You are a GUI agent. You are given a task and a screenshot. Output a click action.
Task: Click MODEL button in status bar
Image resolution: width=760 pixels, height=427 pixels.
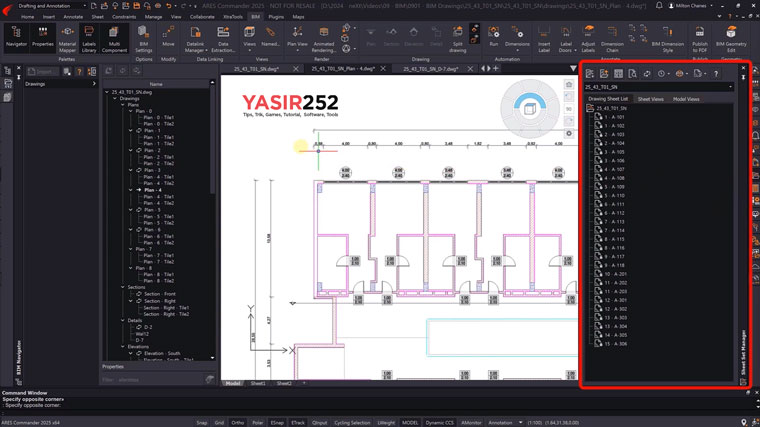click(410, 423)
